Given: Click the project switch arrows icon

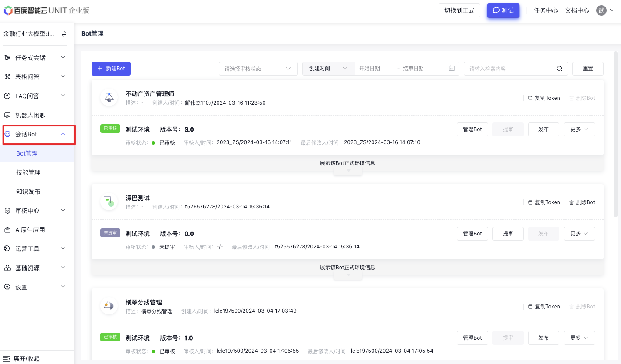Looking at the screenshot, I should pyautogui.click(x=64, y=33).
